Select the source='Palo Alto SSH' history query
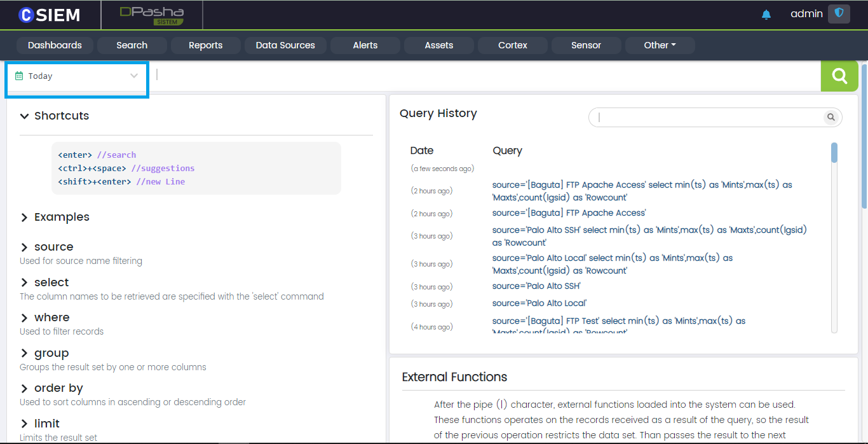Viewport: 868px width, 444px height. [x=536, y=286]
